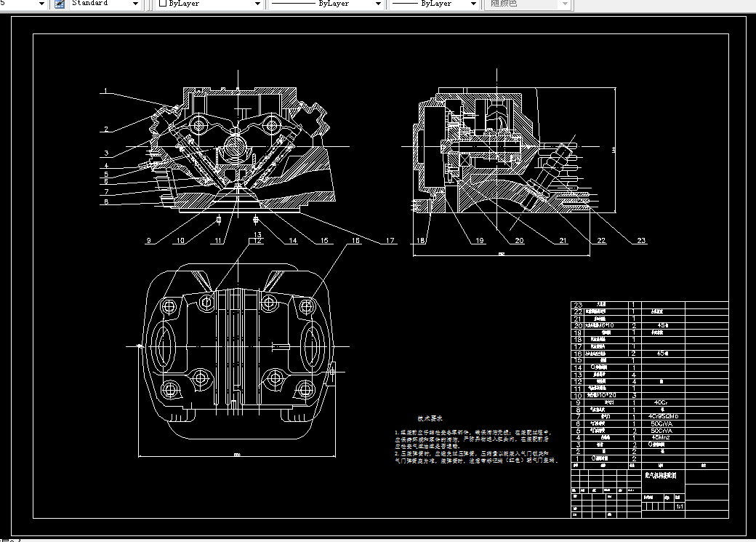756x542 pixels.
Task: Select callout number 9 below the front view
Action: click(148, 240)
